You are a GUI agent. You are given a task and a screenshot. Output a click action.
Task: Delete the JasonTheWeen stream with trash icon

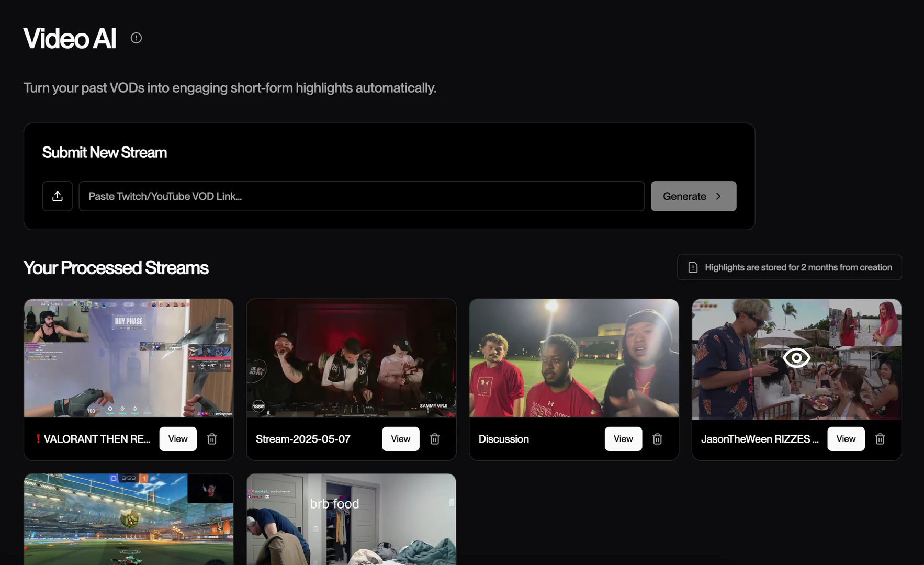pyautogui.click(x=880, y=439)
